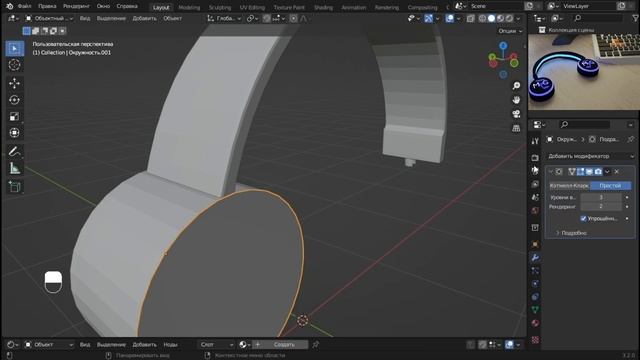Select the Катмулл-Кларк subdivision type button
640x360 pixels.
[x=569, y=186]
